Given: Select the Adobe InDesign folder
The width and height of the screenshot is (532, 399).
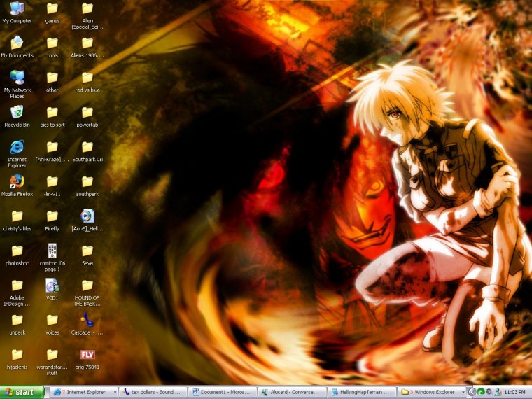Looking at the screenshot, I should (17, 293).
